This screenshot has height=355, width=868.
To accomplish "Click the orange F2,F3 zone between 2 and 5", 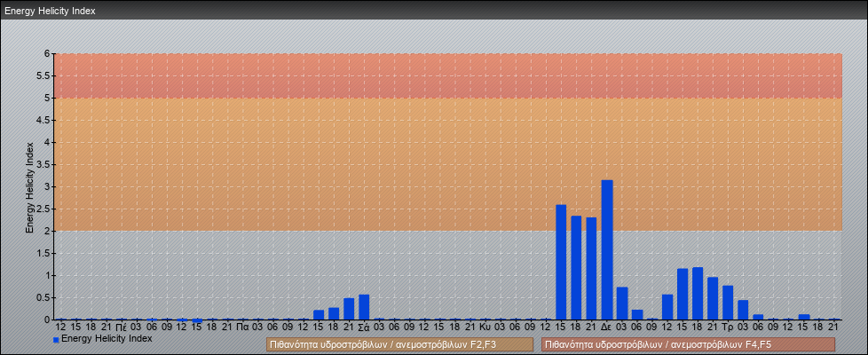I will pos(448,164).
